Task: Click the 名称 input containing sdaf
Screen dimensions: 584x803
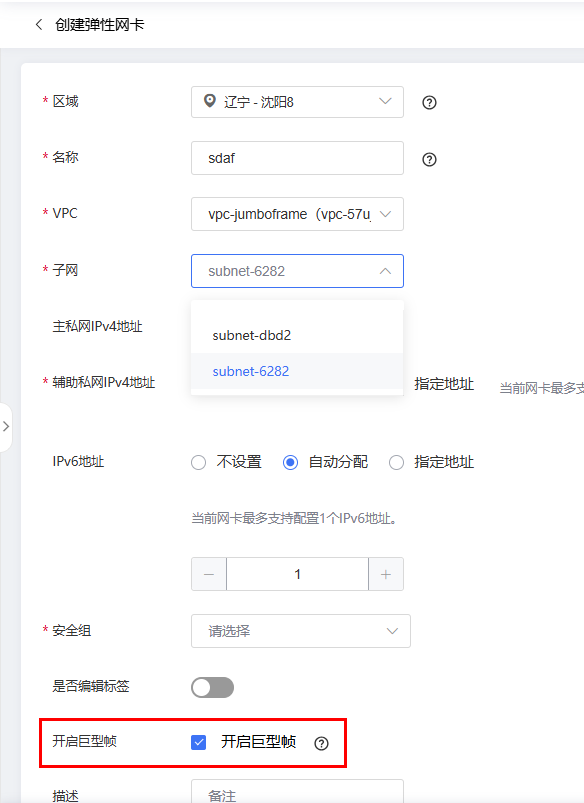Action: 297,158
